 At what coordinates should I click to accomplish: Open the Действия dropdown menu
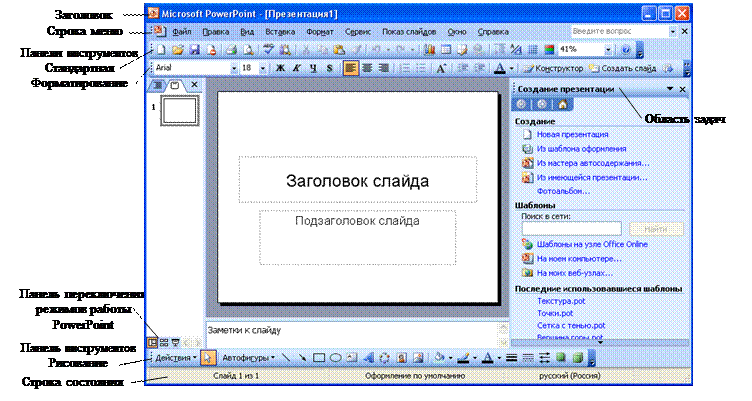[176, 358]
